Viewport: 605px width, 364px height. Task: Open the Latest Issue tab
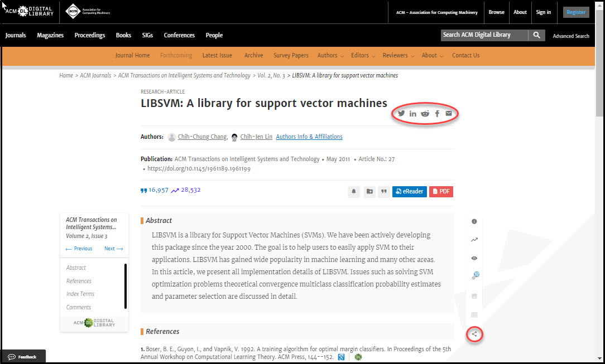[x=217, y=56]
